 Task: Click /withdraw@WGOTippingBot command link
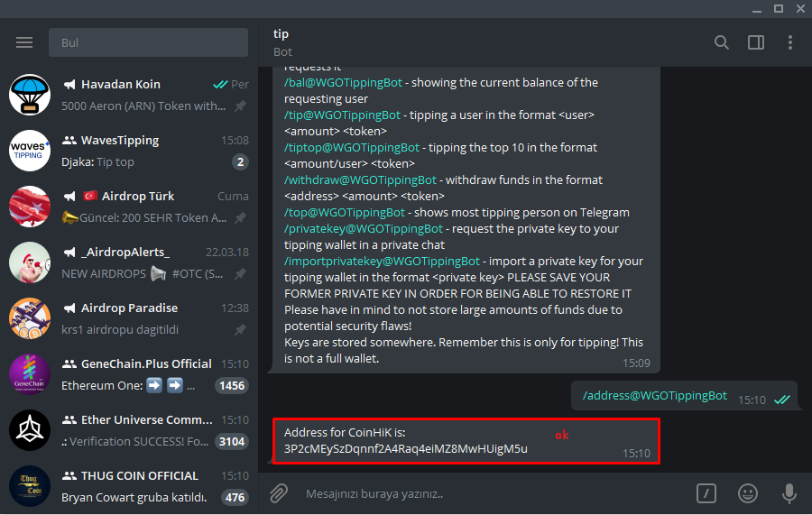360,179
